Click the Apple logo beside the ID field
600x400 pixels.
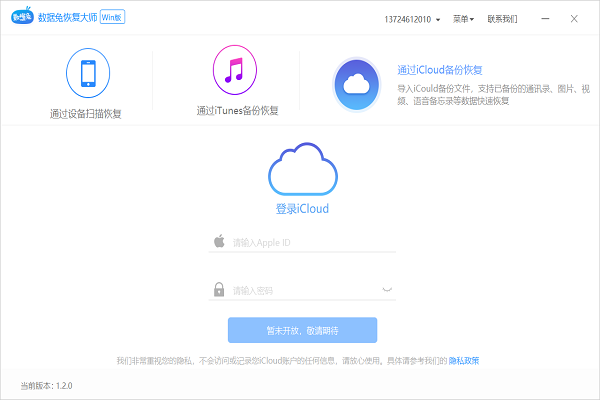click(x=219, y=241)
